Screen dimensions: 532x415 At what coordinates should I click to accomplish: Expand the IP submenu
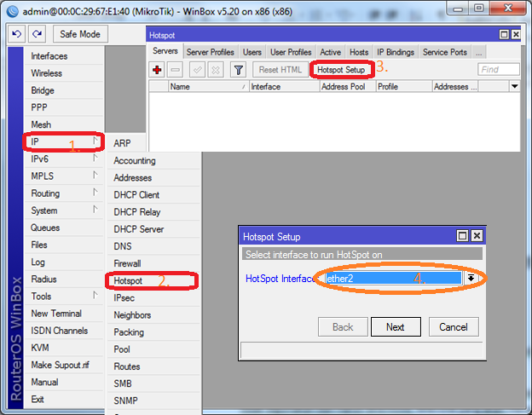(x=64, y=141)
